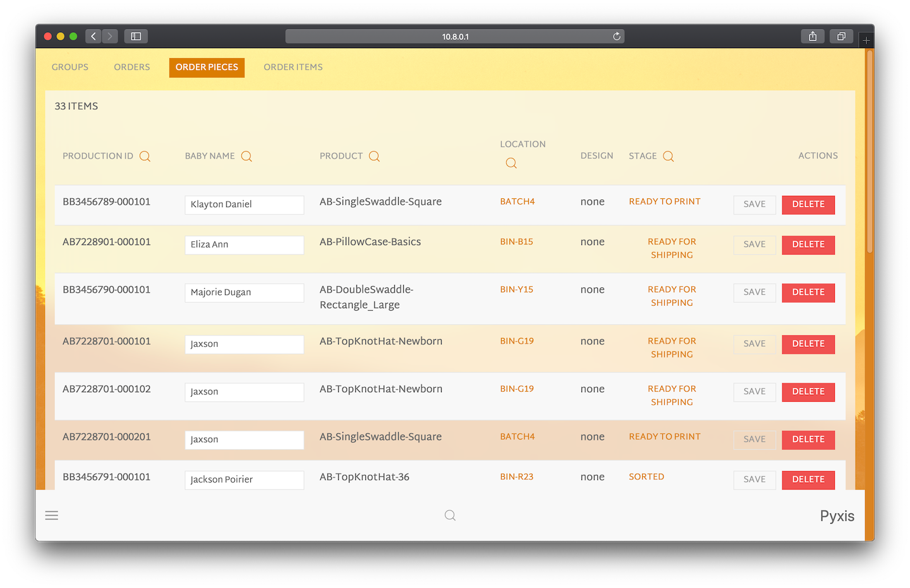Click READY TO PRINT stage for Klayton Daniel
This screenshot has height=588, width=910.
point(665,201)
